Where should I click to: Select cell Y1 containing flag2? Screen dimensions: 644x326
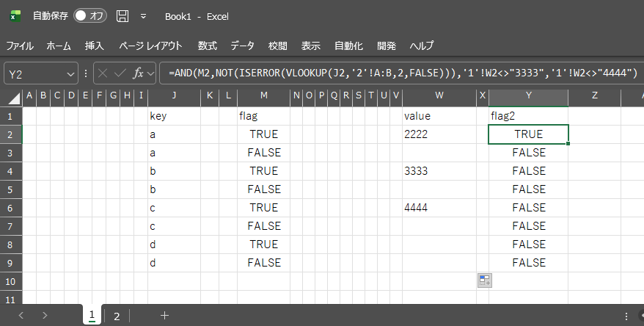pyautogui.click(x=529, y=116)
